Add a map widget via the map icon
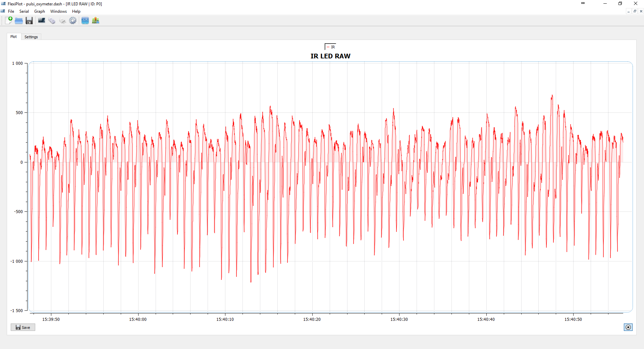The height and width of the screenshot is (349, 644). pos(96,21)
